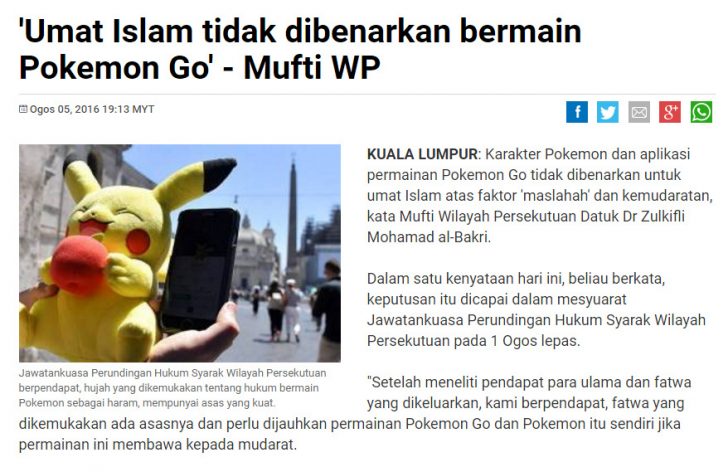Select the 'Ogos 05, 2016 19:13 MYT' timestamp
The width and height of the screenshot is (728, 472).
92,109
